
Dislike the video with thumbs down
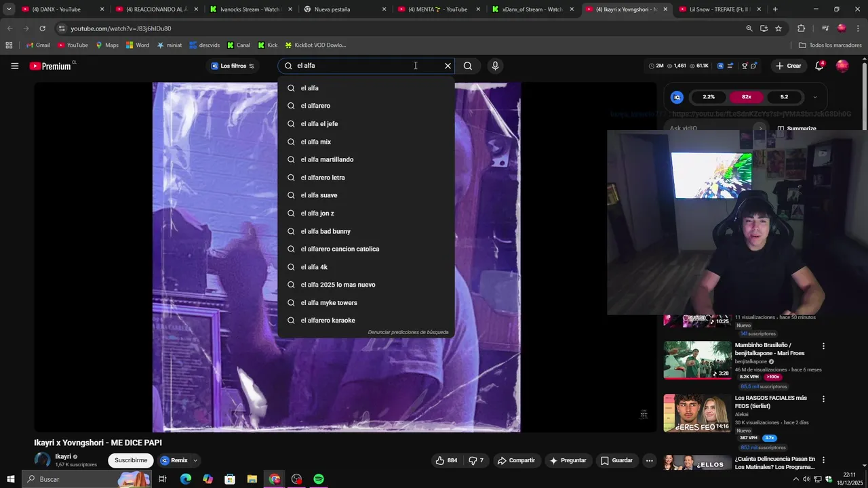point(476,460)
